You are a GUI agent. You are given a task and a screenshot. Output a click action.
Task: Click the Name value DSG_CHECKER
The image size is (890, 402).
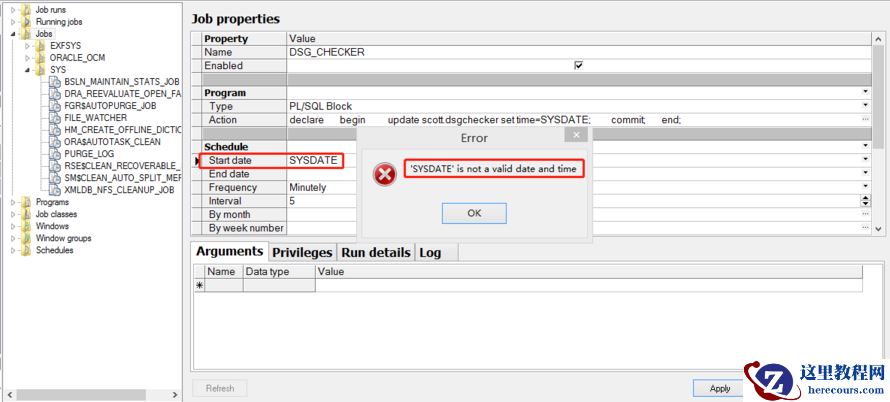[327, 52]
